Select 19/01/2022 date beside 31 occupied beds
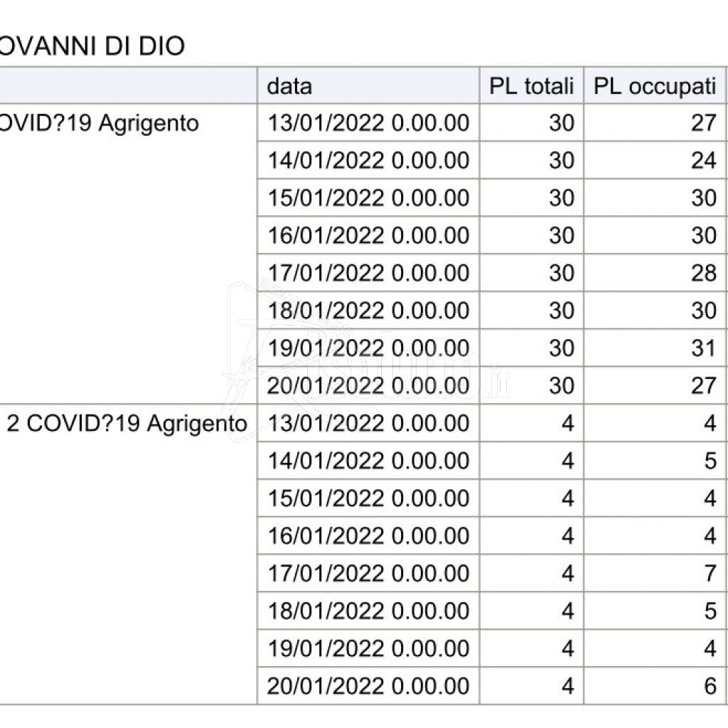The height and width of the screenshot is (728, 728). pyautogui.click(x=368, y=348)
